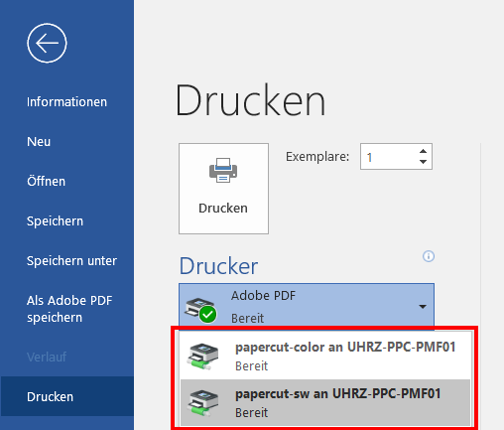Click the papercut-sw printer icon
The height and width of the screenshot is (430, 504).
click(202, 403)
